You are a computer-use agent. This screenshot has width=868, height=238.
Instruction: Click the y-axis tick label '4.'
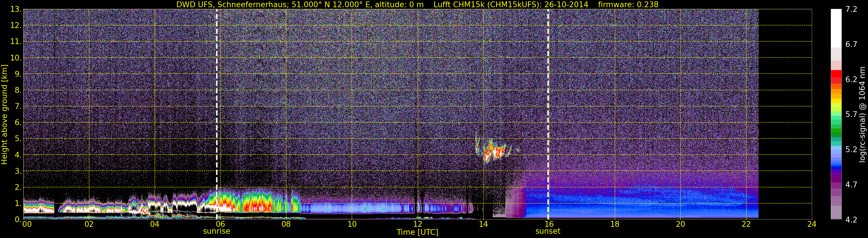coord(18,155)
